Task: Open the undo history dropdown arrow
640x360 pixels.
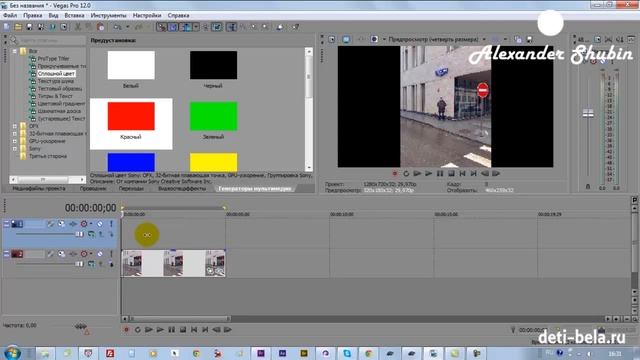Action: click(127, 27)
